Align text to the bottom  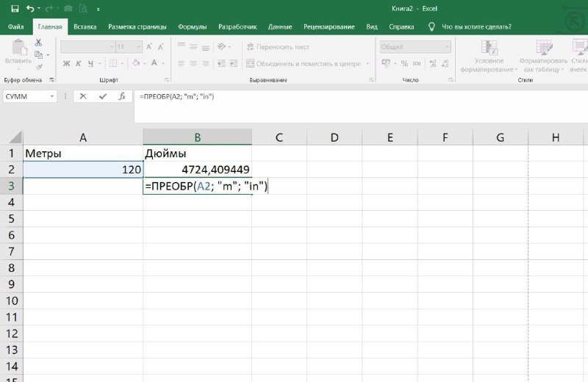click(x=206, y=47)
